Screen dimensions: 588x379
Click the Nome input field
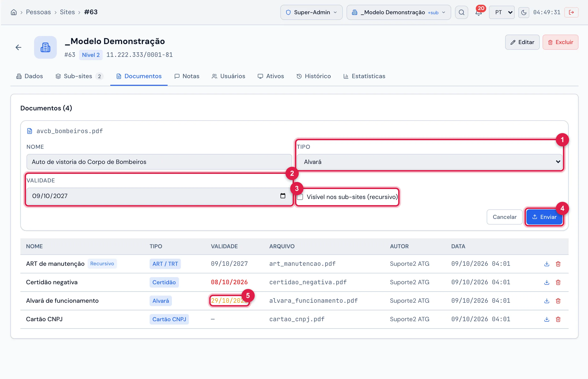pyautogui.click(x=159, y=162)
